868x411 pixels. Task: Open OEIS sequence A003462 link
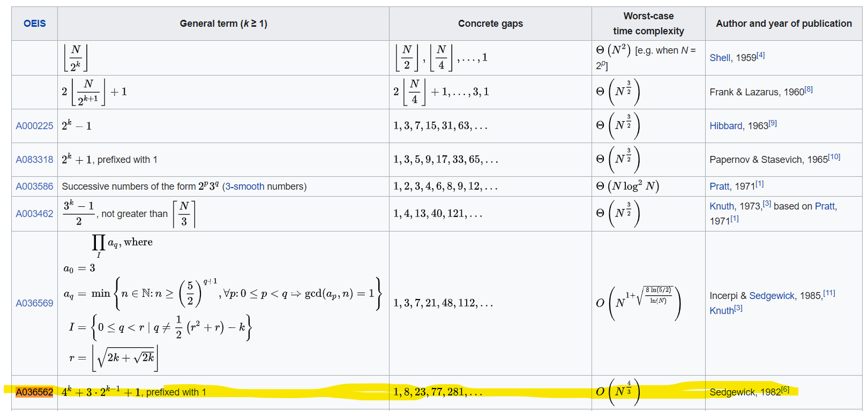(34, 214)
